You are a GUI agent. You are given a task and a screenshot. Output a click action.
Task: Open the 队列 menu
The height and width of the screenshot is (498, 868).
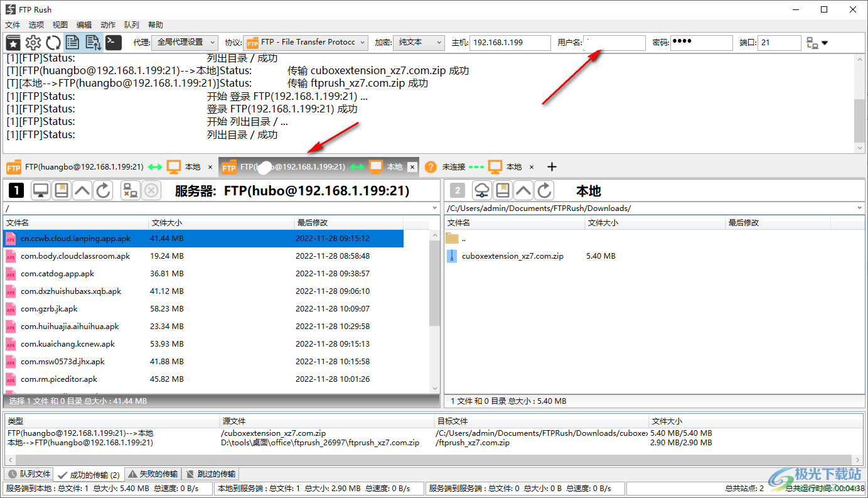132,25
